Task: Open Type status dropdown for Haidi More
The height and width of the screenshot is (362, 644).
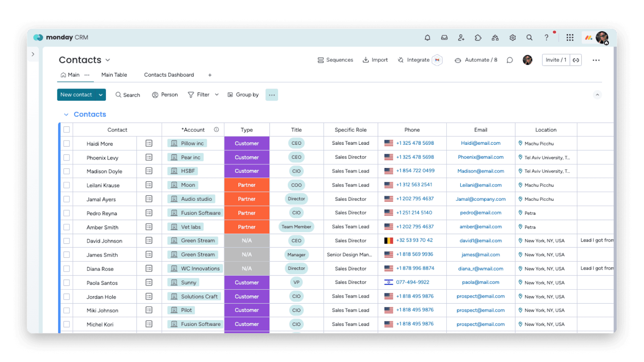Action: (247, 143)
